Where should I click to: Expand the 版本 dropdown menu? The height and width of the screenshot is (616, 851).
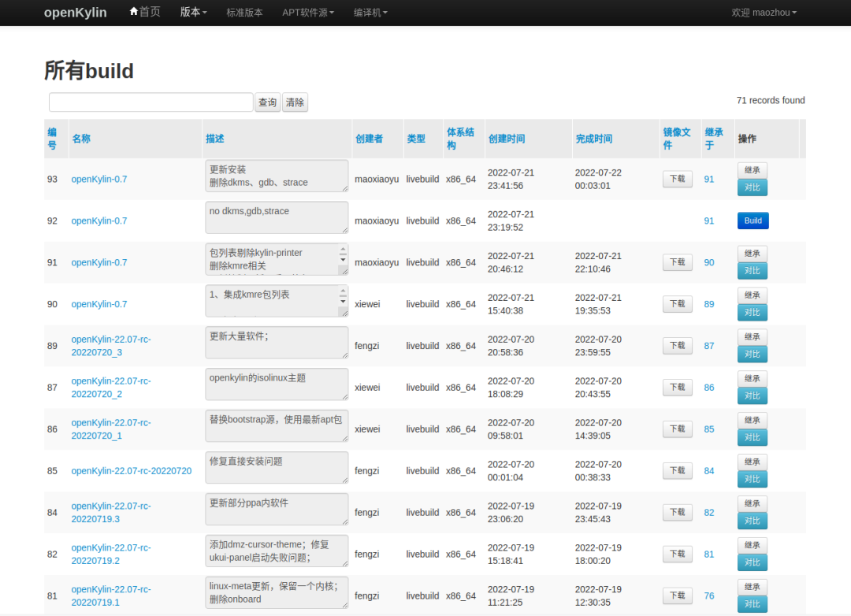click(193, 12)
